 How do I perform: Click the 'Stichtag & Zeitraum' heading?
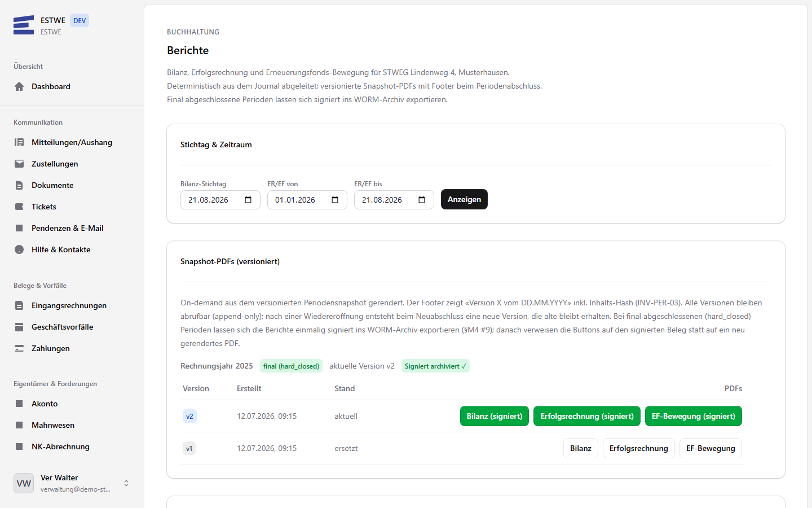pos(216,144)
